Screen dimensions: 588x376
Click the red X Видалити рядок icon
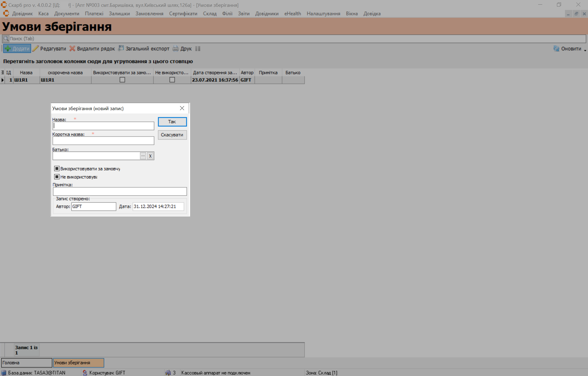[x=72, y=49]
